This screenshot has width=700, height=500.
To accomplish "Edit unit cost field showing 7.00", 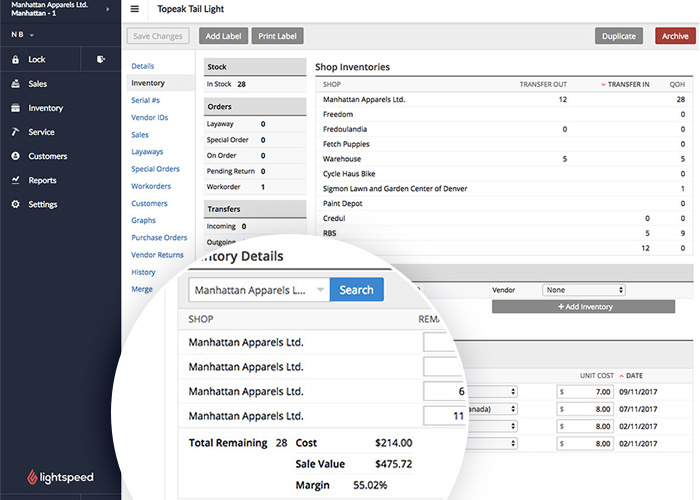I will tap(585, 392).
